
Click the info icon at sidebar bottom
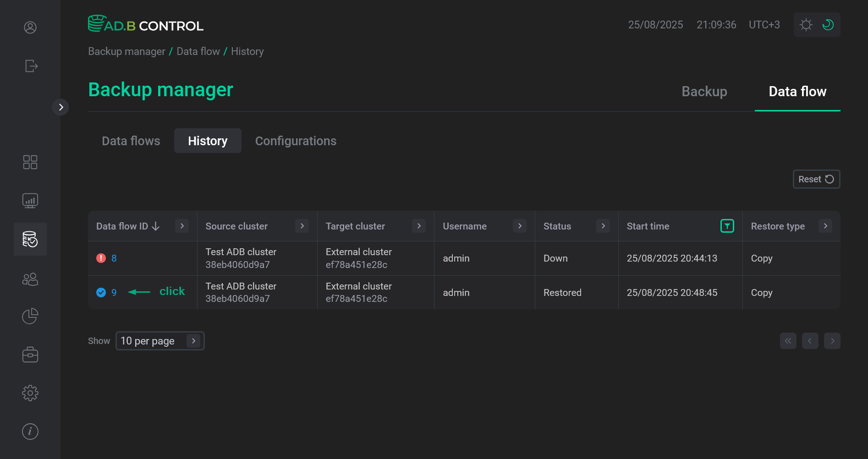tap(30, 431)
